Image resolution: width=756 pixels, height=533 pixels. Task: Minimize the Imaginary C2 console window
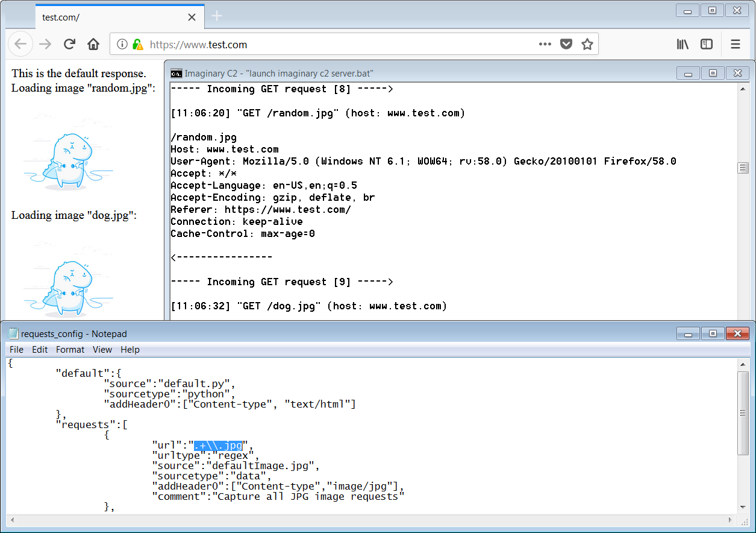click(688, 73)
